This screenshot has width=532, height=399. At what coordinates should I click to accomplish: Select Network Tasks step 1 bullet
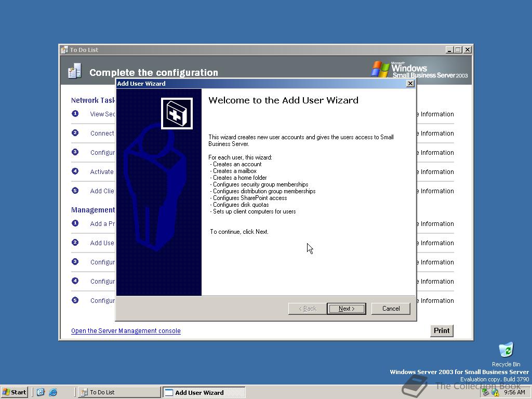point(75,114)
